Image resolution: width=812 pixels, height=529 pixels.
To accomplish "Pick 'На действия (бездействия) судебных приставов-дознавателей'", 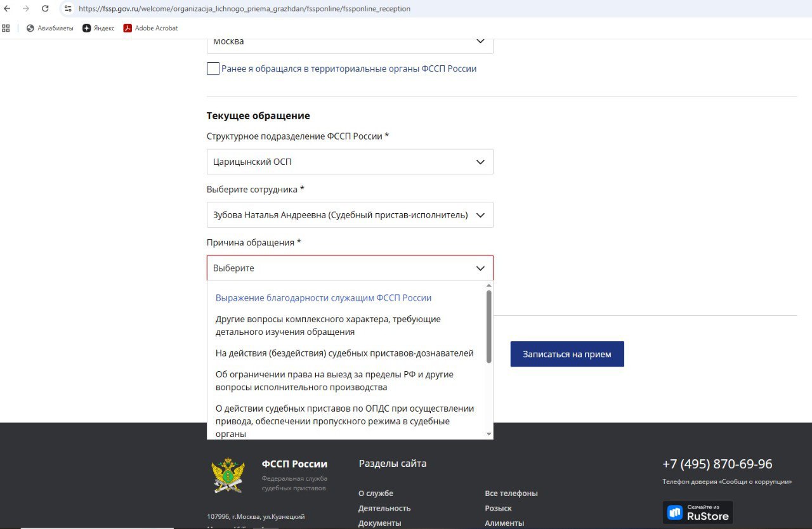I will [344, 353].
